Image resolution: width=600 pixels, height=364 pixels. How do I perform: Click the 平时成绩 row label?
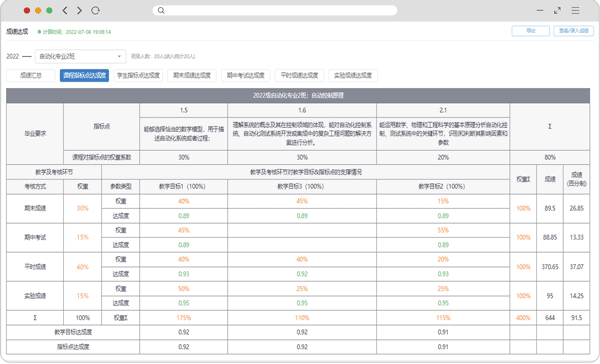tap(35, 267)
